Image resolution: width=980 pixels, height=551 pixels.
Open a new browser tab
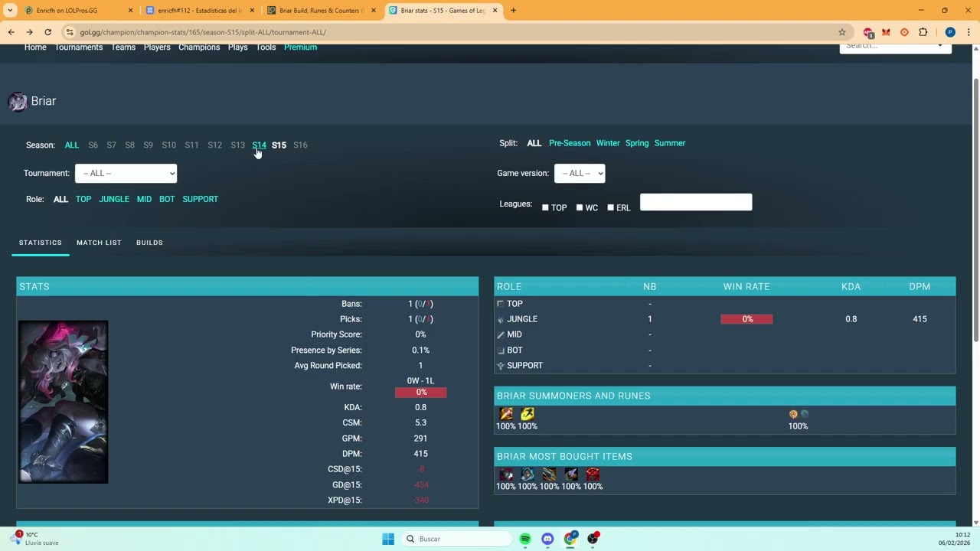tap(513, 11)
